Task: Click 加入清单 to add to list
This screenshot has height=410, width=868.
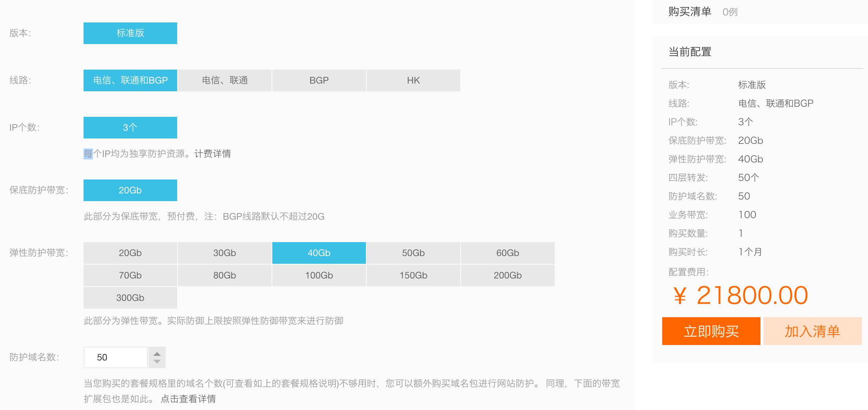Action: [812, 331]
